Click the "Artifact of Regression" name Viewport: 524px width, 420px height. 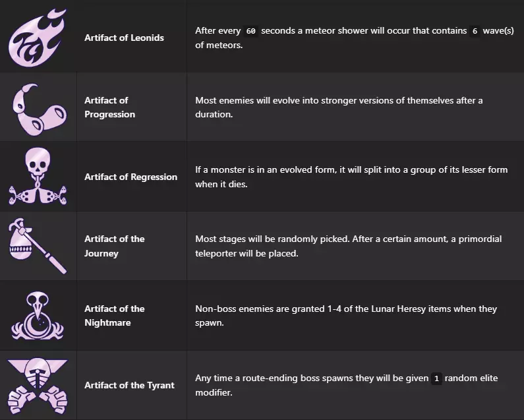click(x=131, y=177)
